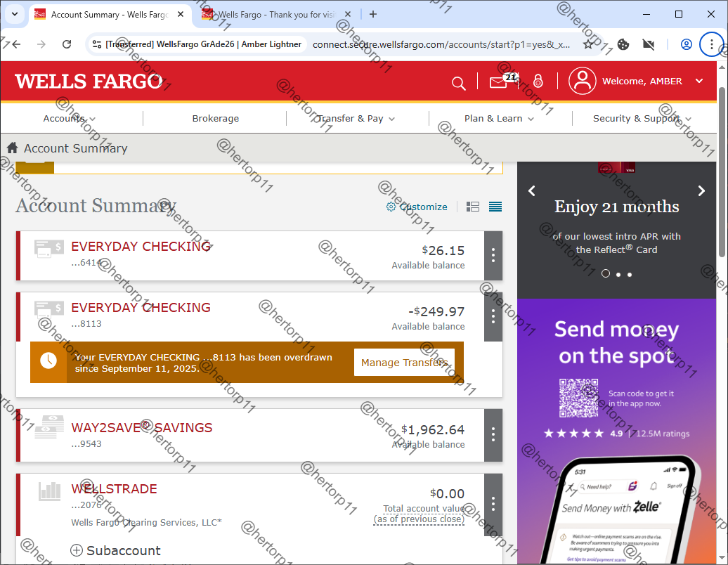Screen dimensions: 728x565
Task: Open the message inbox envelope icon
Action: point(499,82)
